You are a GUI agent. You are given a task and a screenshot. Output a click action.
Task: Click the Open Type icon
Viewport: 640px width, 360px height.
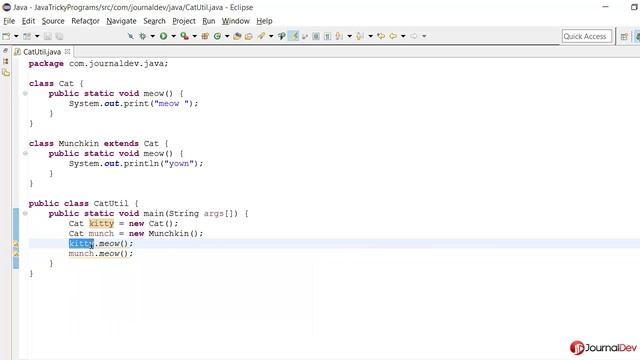point(237,36)
